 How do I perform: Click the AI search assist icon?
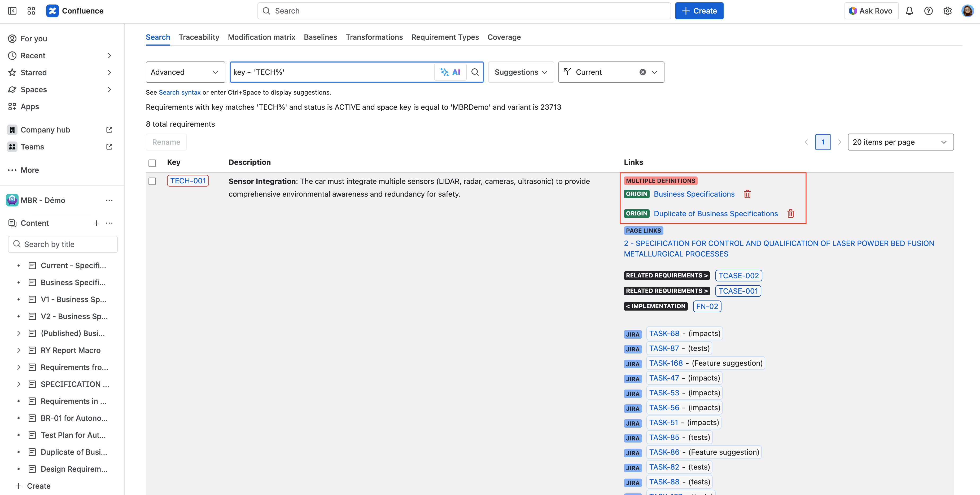pyautogui.click(x=450, y=72)
